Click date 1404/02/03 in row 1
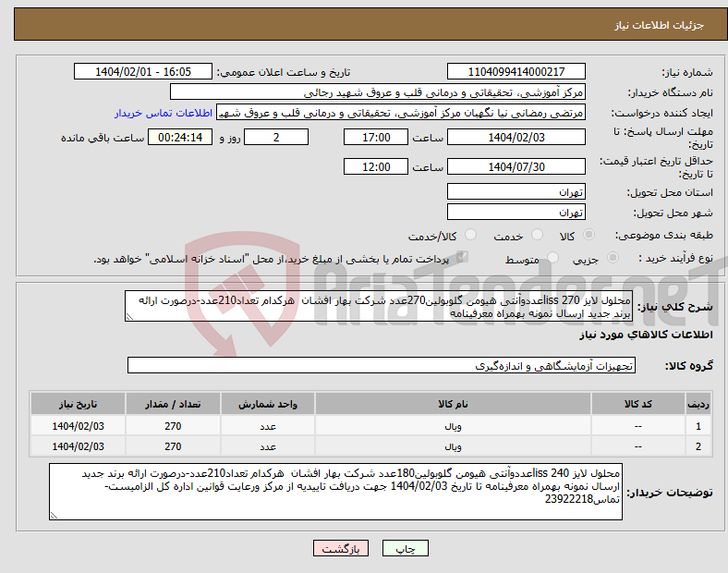The width and height of the screenshot is (728, 573). click(x=78, y=426)
